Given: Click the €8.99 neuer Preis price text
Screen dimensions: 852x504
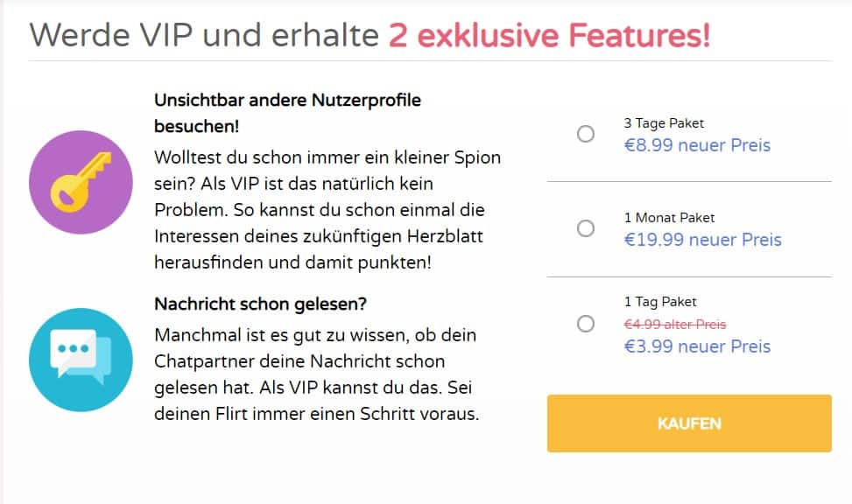Looking at the screenshot, I should pyautogui.click(x=697, y=145).
